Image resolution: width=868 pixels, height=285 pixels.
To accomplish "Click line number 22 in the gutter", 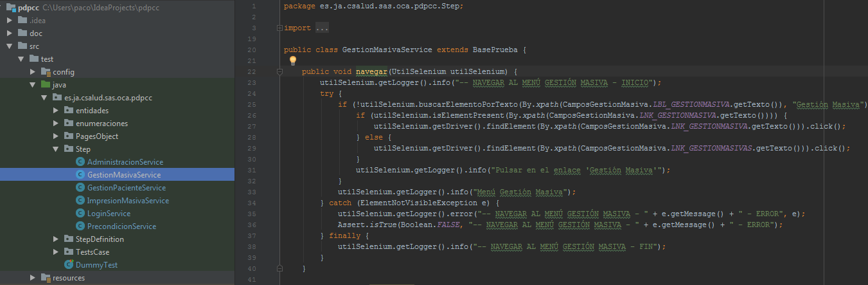I will pos(252,71).
